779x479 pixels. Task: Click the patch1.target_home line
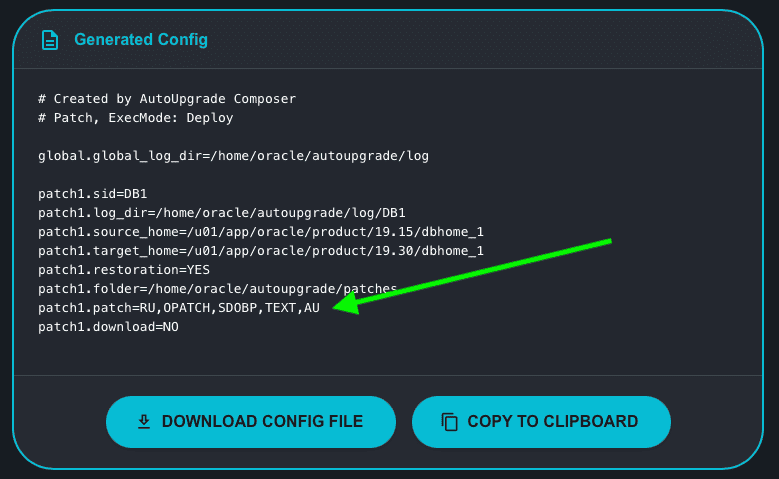pyautogui.click(x=261, y=251)
